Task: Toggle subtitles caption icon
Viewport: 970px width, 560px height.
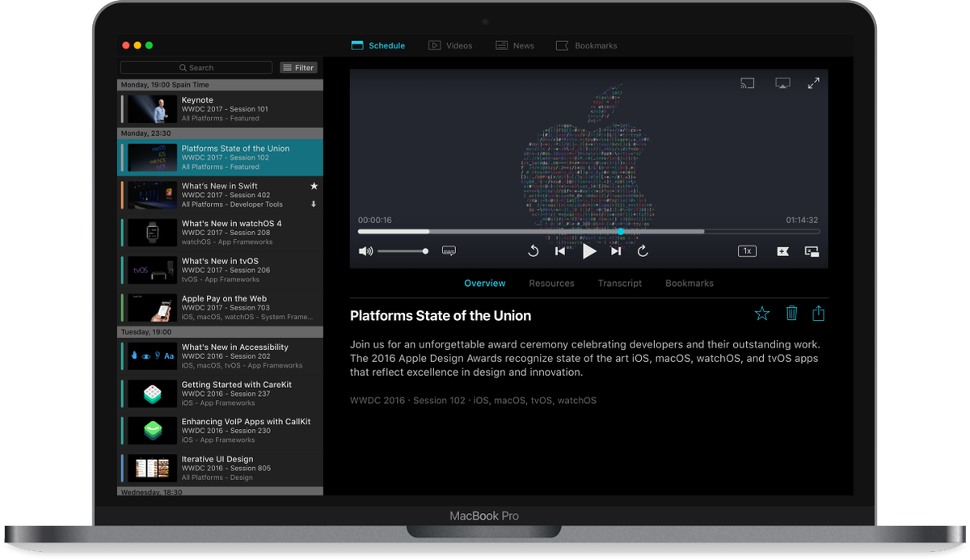Action: pos(449,251)
